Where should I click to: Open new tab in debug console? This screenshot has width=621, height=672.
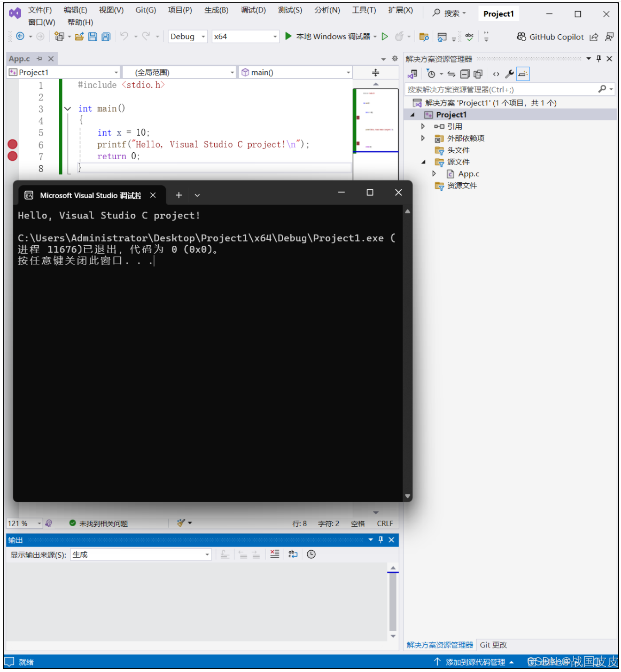click(179, 195)
